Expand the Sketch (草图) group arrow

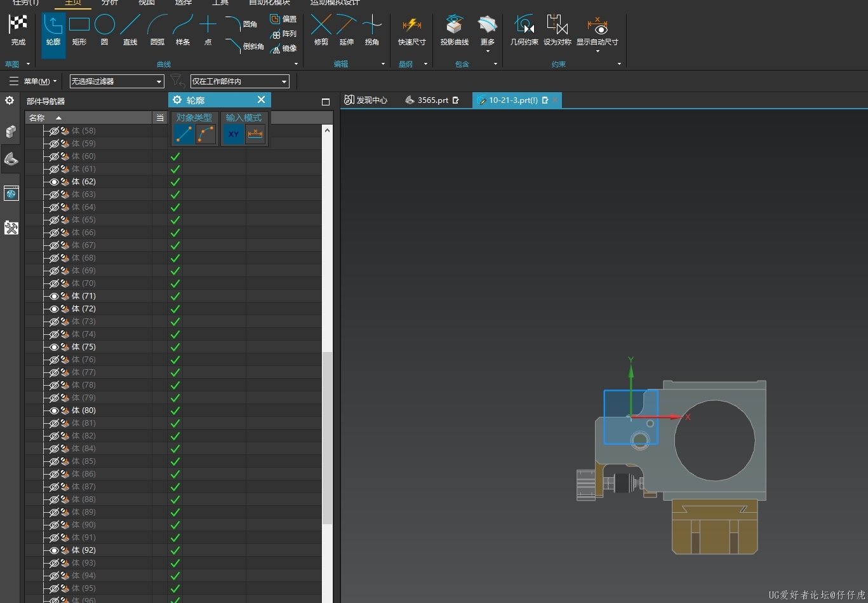pos(28,64)
